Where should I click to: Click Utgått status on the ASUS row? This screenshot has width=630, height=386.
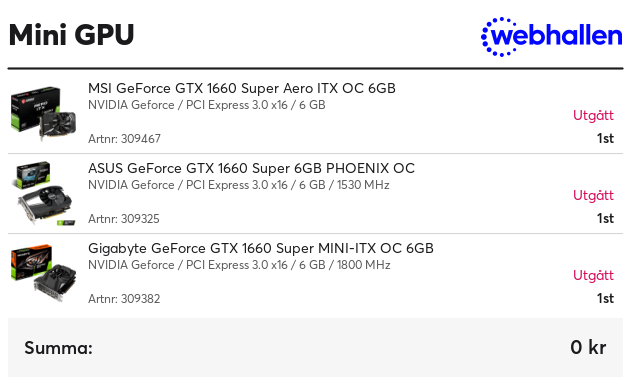tap(593, 196)
